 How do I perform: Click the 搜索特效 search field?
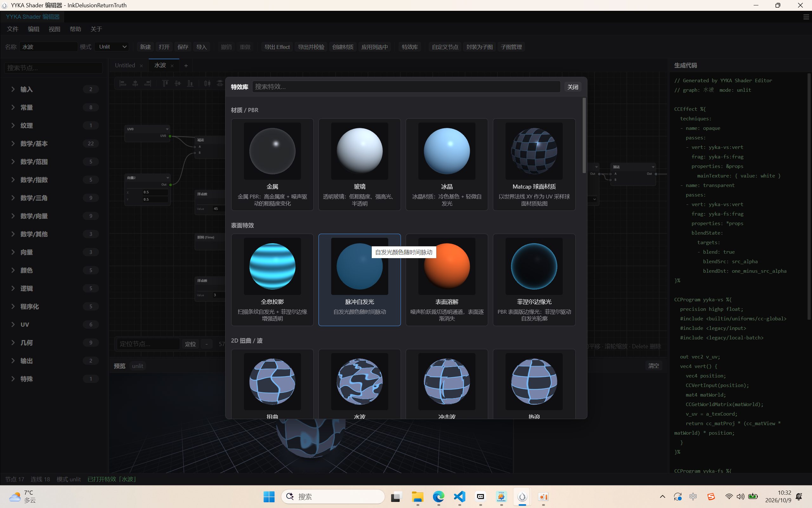(x=406, y=87)
